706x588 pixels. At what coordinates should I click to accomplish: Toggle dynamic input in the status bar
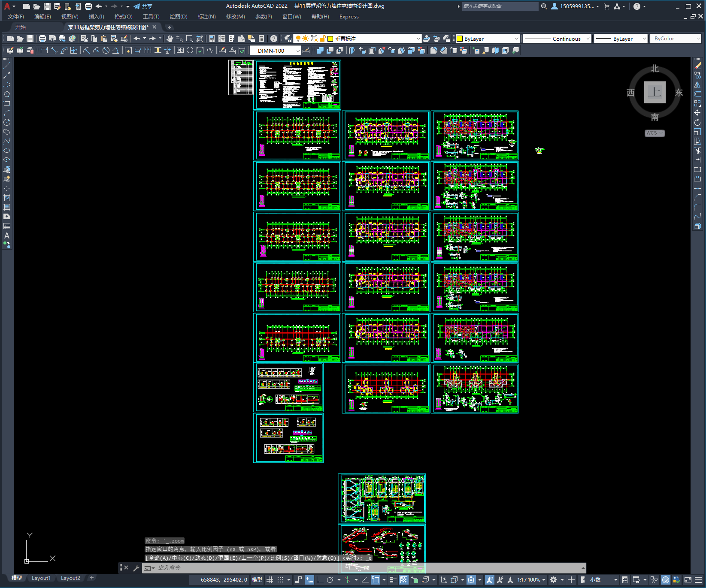pos(309,580)
